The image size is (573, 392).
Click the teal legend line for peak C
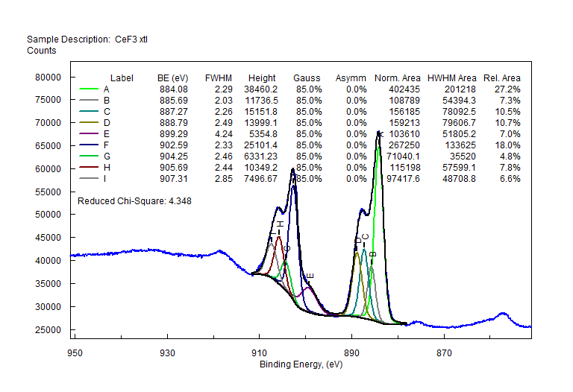point(90,112)
